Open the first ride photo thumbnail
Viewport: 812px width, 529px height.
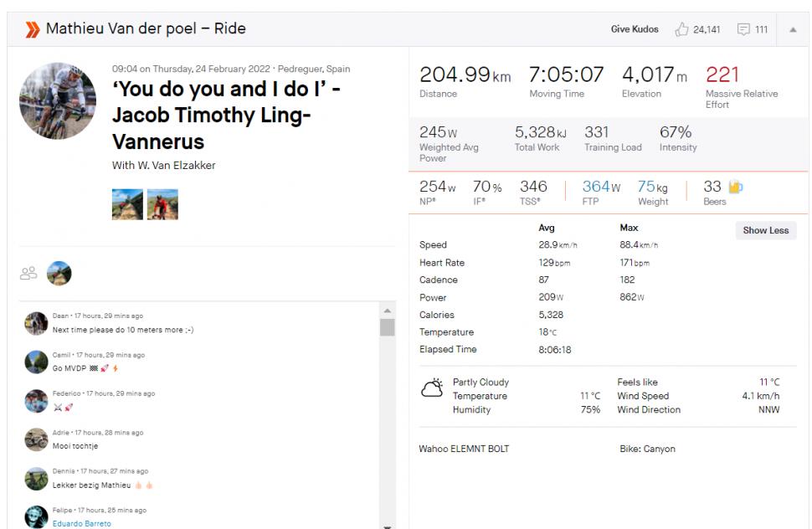127,204
